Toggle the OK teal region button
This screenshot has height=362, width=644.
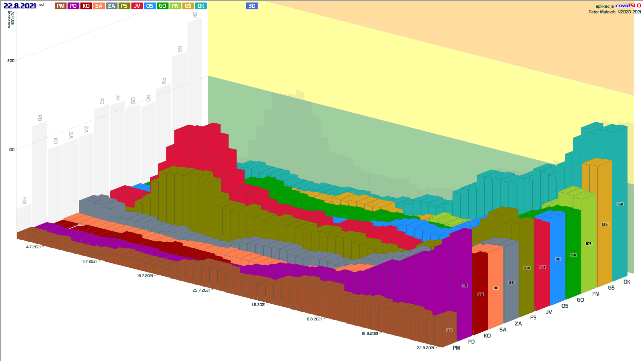point(201,6)
